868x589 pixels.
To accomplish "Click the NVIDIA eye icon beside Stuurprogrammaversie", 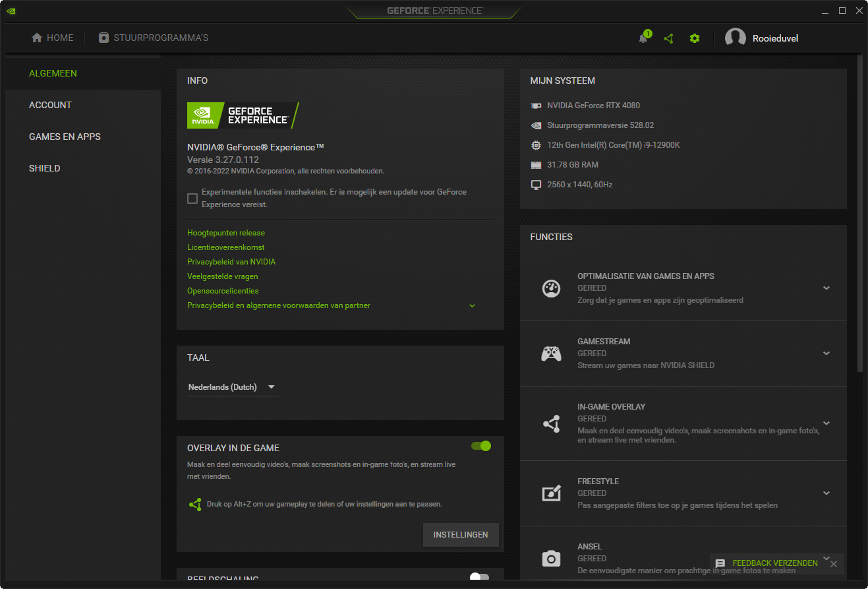I will click(x=536, y=125).
